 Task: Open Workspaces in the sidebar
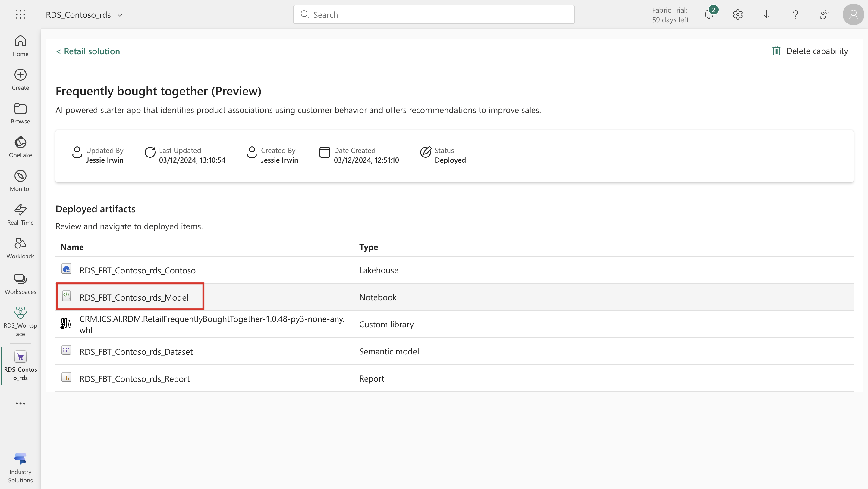point(20,284)
